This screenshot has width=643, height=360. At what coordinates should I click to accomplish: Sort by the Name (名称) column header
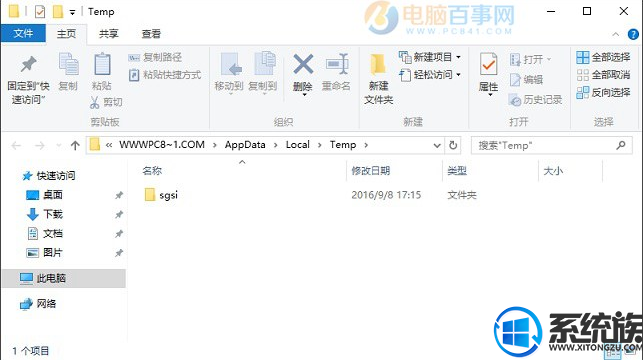[x=152, y=171]
